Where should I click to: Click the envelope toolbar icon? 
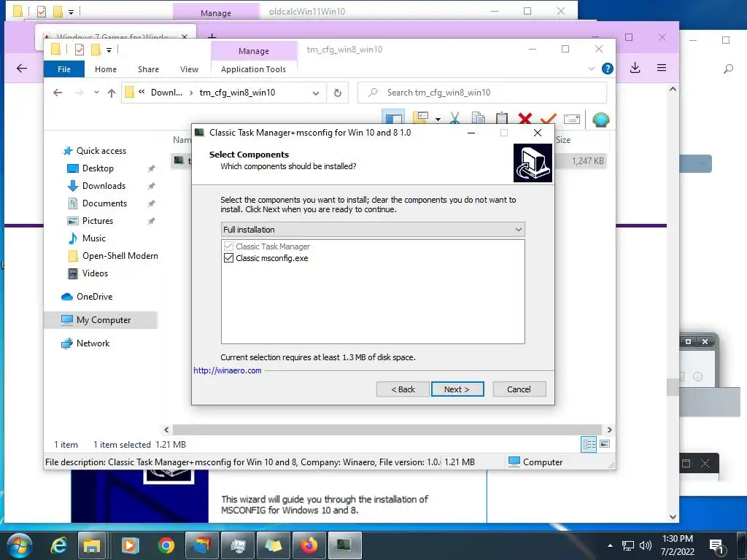click(x=572, y=119)
